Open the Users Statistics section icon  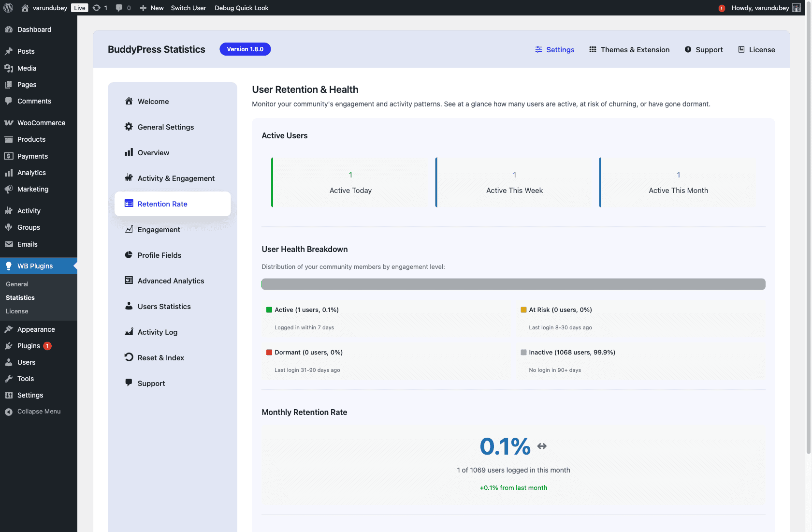129,306
